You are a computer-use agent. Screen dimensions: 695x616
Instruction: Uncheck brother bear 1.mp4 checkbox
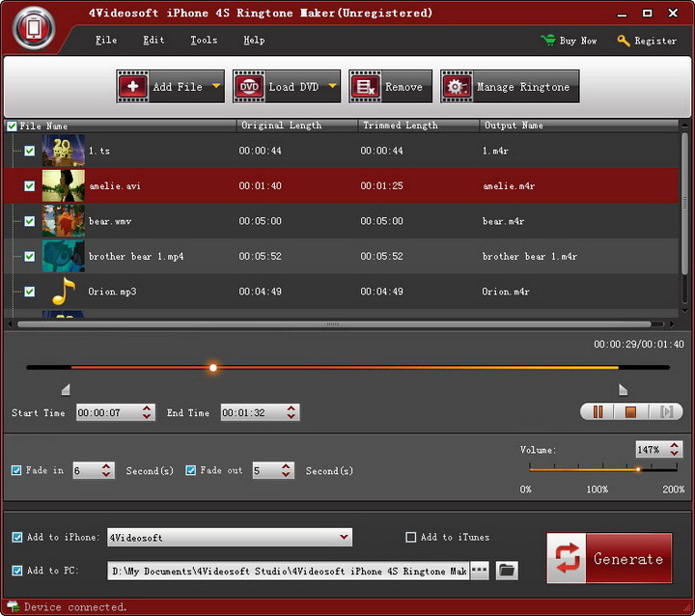click(x=29, y=256)
